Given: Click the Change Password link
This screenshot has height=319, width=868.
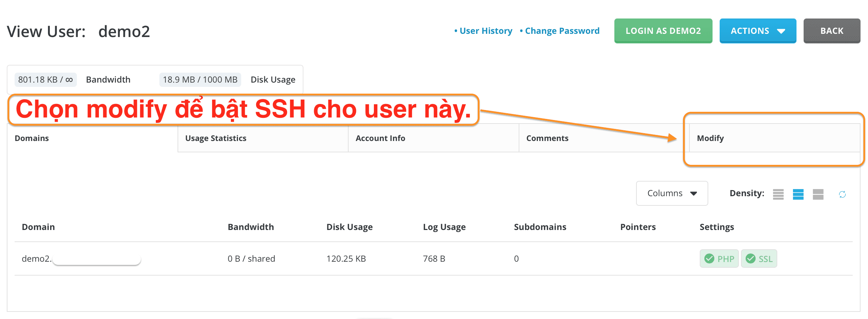Looking at the screenshot, I should coord(562,31).
